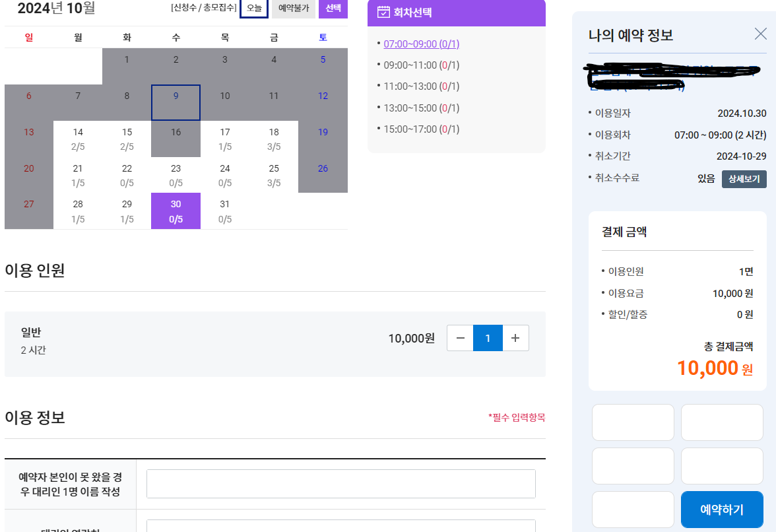Click the purple 선택 legend label
The height and width of the screenshot is (532, 776).
[x=333, y=8]
